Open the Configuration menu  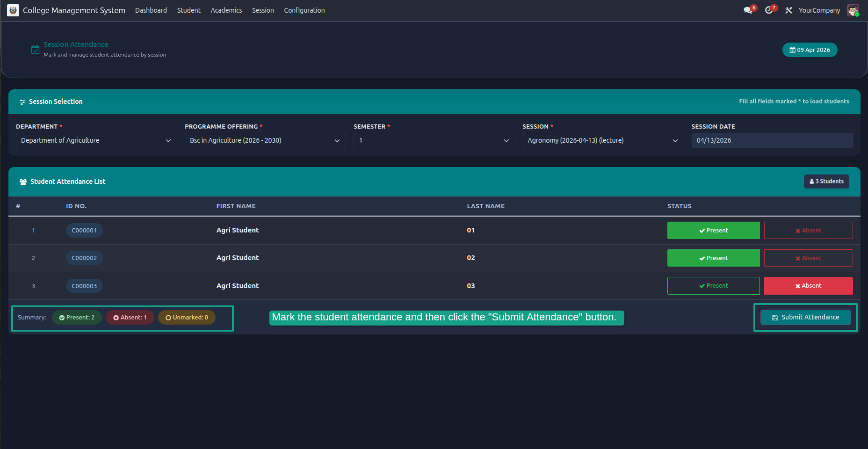[x=304, y=10]
